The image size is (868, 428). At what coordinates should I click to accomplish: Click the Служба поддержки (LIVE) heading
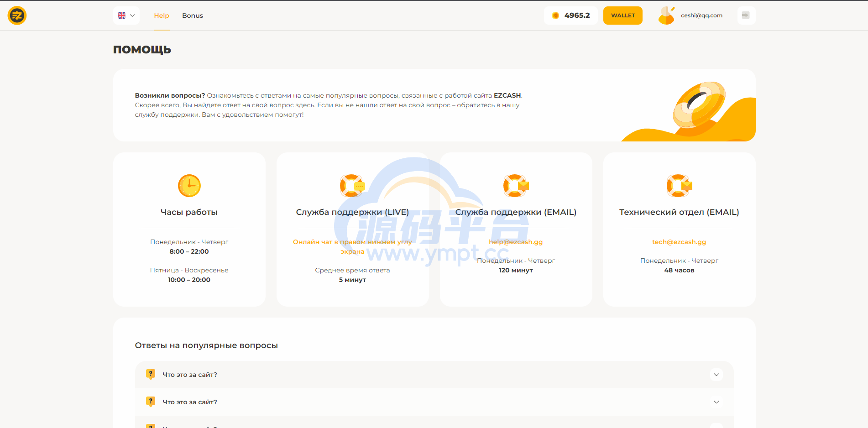click(x=352, y=212)
